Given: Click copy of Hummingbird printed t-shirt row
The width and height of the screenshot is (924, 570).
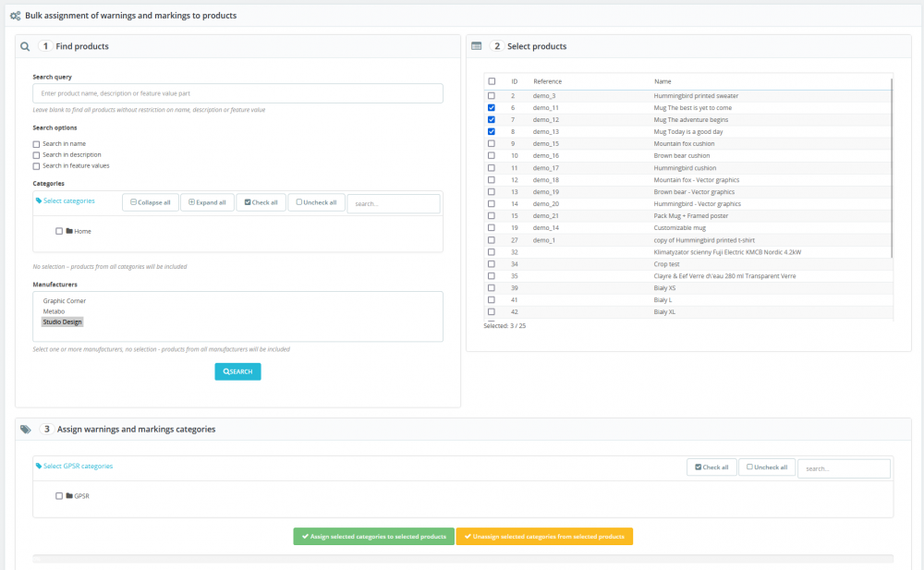Looking at the screenshot, I should pyautogui.click(x=688, y=240).
